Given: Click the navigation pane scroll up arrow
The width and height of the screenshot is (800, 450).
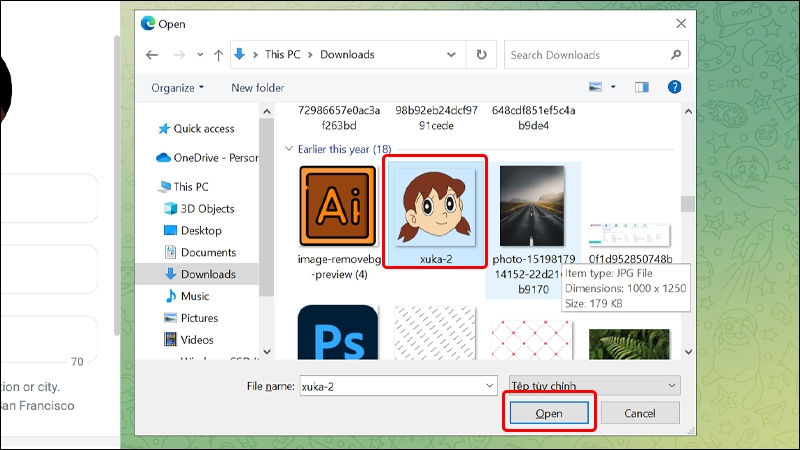Looking at the screenshot, I should 267,111.
